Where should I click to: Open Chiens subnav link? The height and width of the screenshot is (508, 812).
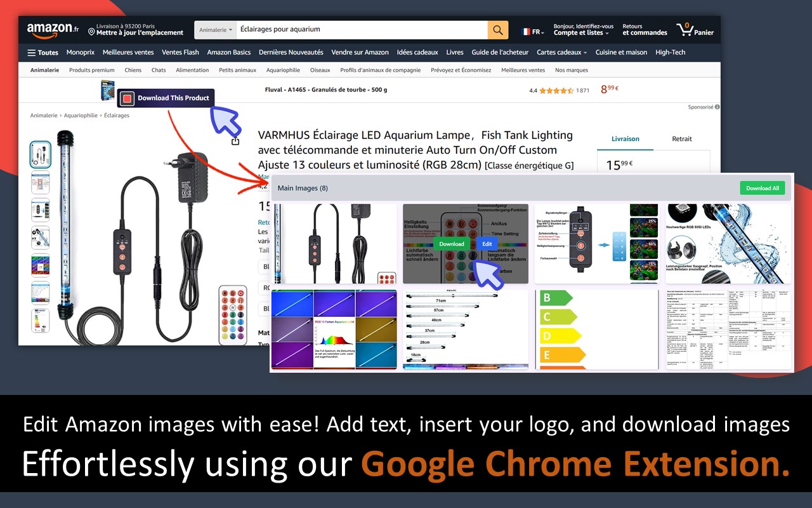(x=133, y=70)
